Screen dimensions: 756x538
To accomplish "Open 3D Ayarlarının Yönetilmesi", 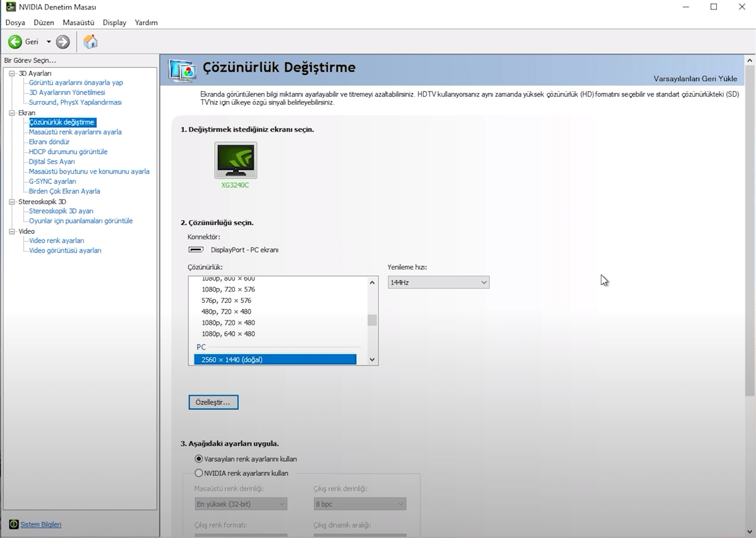I will click(67, 92).
